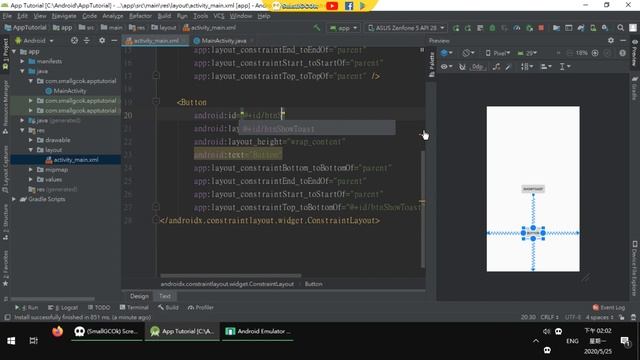The width and height of the screenshot is (640, 360).
Task: Open the design surface layers dropdown
Action: click(447, 53)
